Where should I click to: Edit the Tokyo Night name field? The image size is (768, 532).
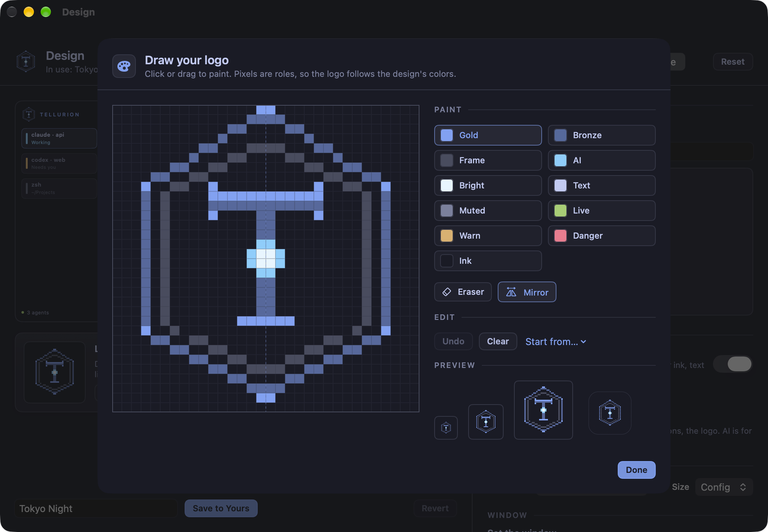click(x=96, y=508)
